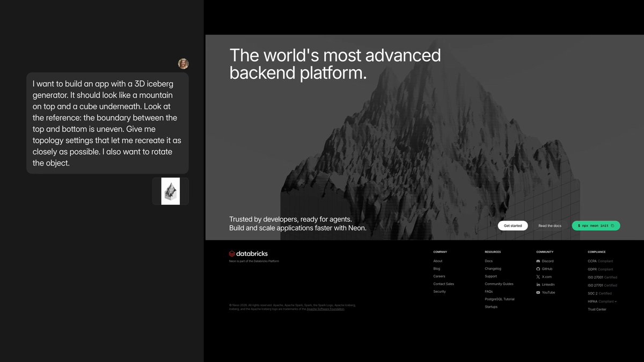Open the FAQs link in the footer

(x=488, y=292)
